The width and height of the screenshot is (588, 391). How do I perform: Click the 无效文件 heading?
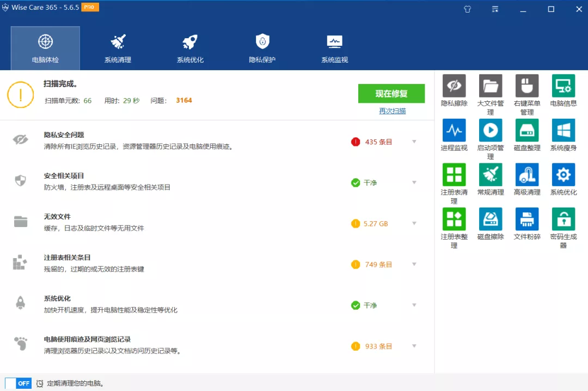pyautogui.click(x=57, y=217)
